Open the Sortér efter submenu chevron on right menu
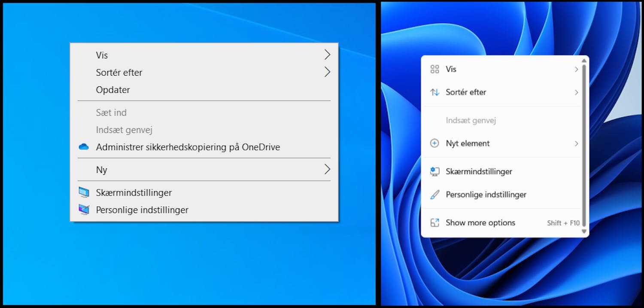This screenshot has height=308, width=644. click(577, 92)
